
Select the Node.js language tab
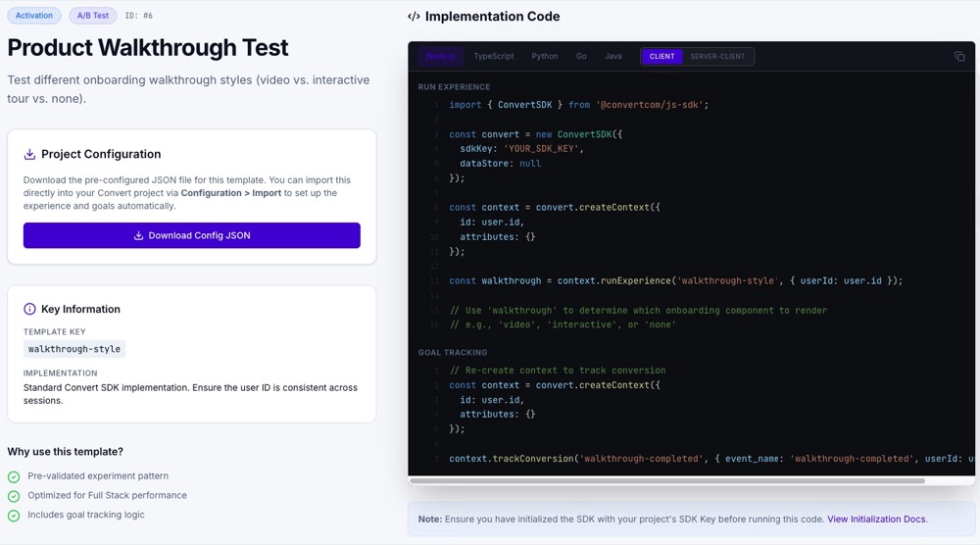click(x=440, y=57)
